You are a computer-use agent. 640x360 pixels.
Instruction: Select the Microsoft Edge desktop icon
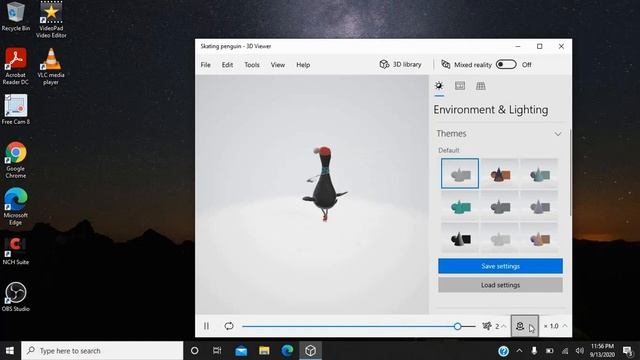coord(16,207)
